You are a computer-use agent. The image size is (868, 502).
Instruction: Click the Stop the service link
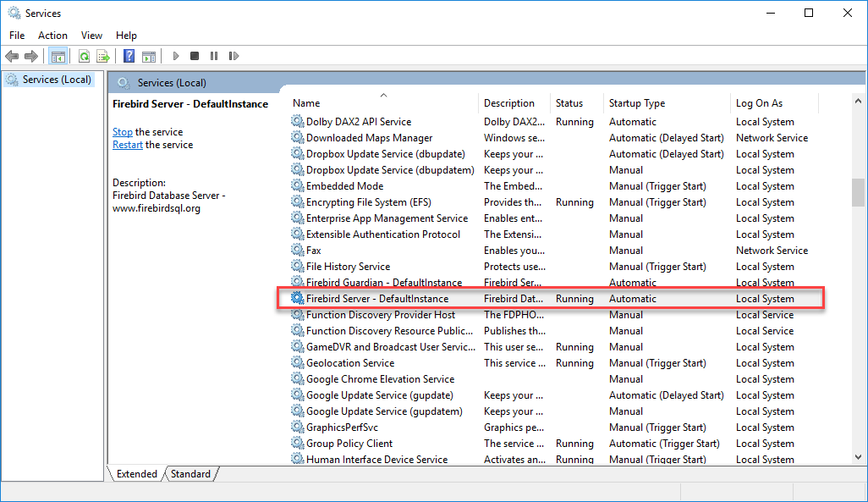[123, 132]
